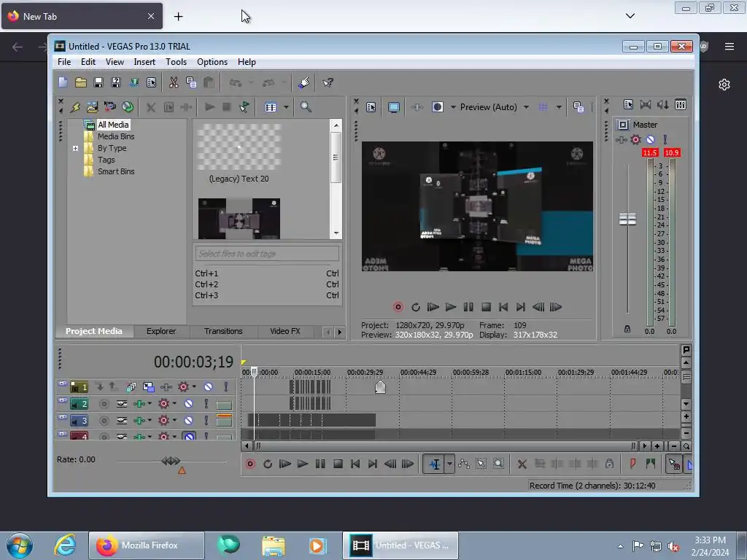Open the Tools menu
This screenshot has height=560, width=747.
[x=176, y=62]
